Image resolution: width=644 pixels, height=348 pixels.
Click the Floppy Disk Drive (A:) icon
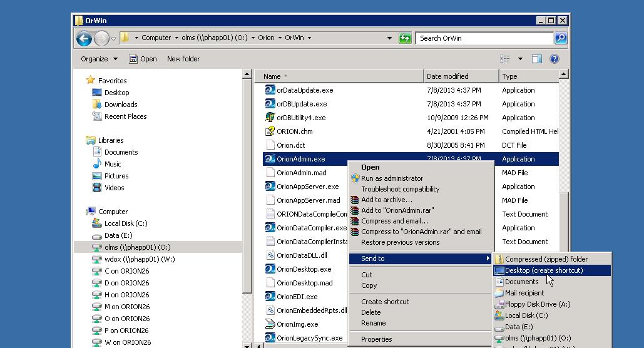(499, 304)
